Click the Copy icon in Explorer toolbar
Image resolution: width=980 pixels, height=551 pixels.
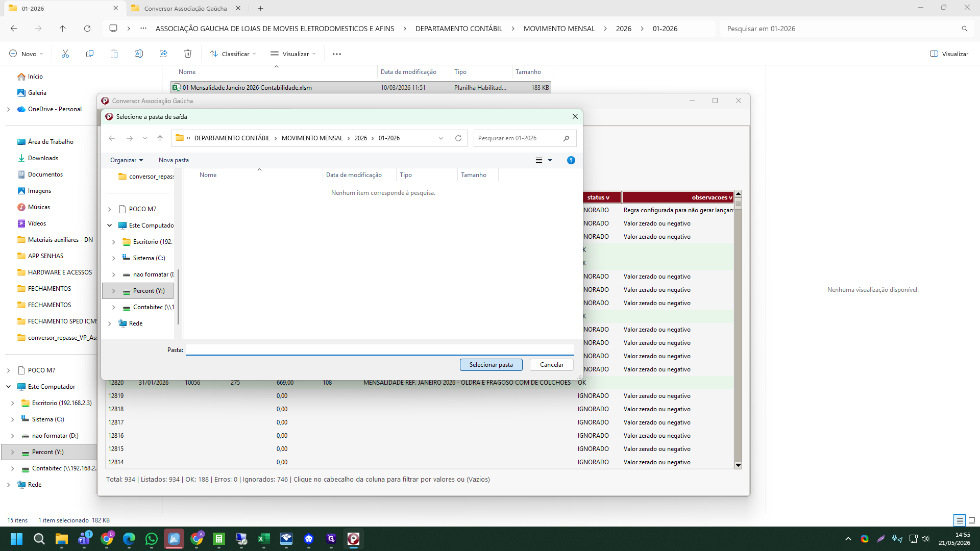pos(90,54)
